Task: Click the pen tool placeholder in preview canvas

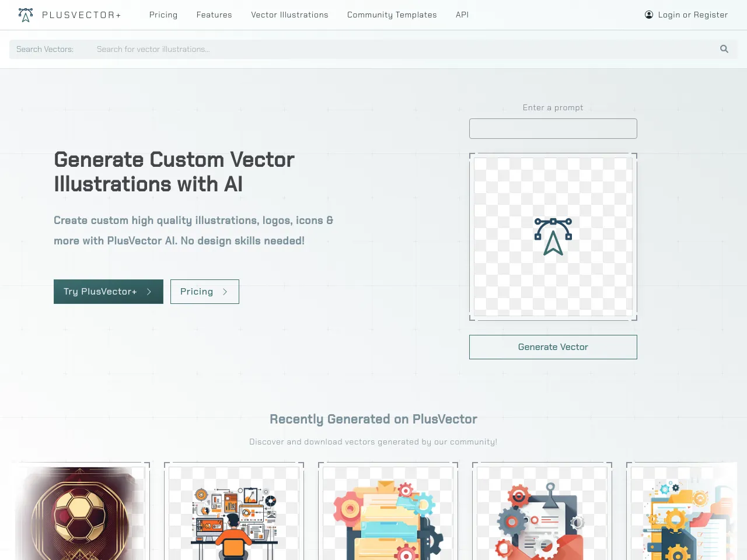Action: (553, 236)
